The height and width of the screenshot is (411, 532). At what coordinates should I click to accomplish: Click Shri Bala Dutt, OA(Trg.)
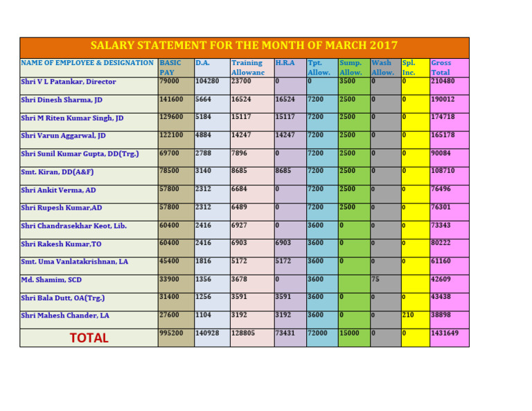pos(63,298)
